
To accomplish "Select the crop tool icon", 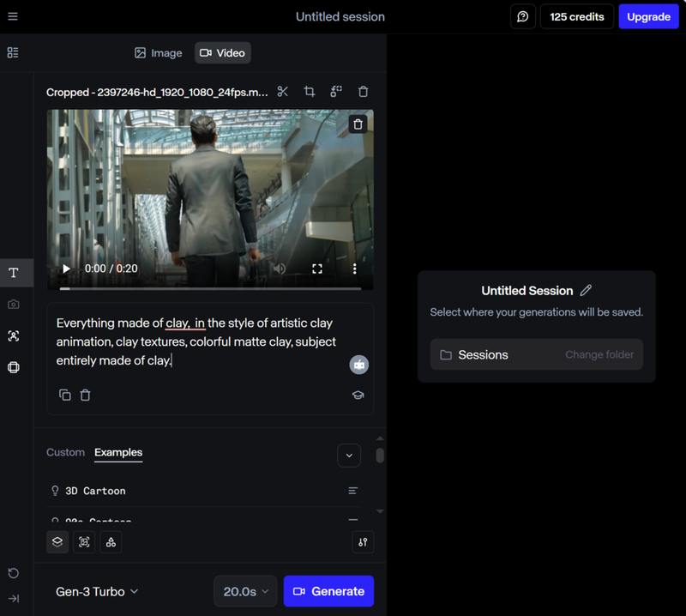I will [x=310, y=92].
